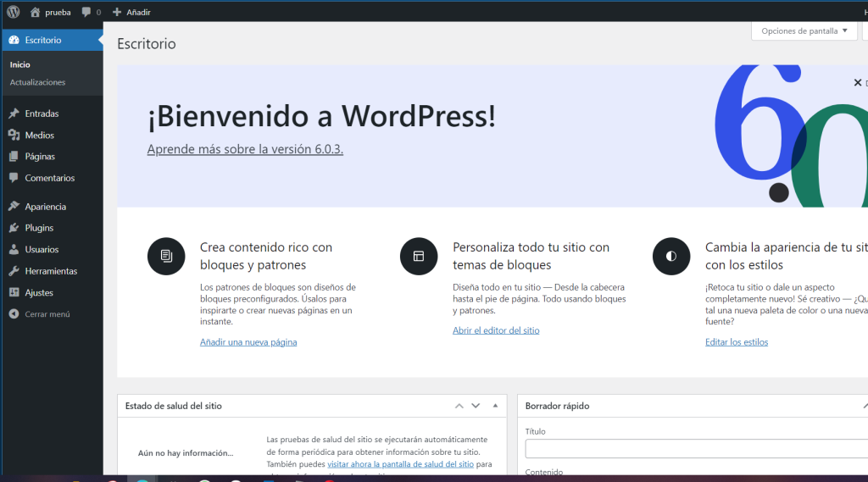Expand Opciones de pantalla dropdown
868x482 pixels.
tap(804, 31)
